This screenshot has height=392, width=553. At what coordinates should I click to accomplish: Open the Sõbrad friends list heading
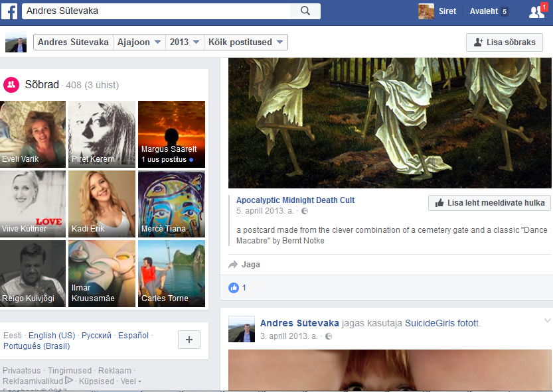pos(42,85)
